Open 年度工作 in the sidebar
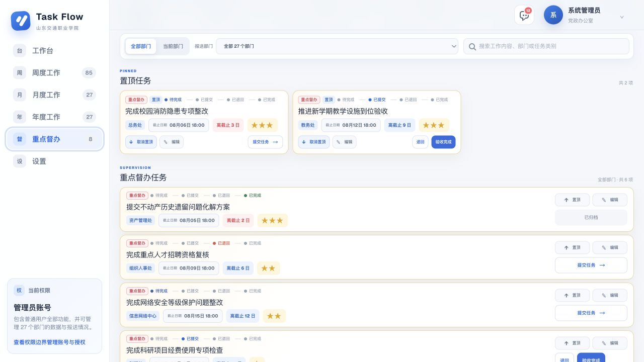 54,117
